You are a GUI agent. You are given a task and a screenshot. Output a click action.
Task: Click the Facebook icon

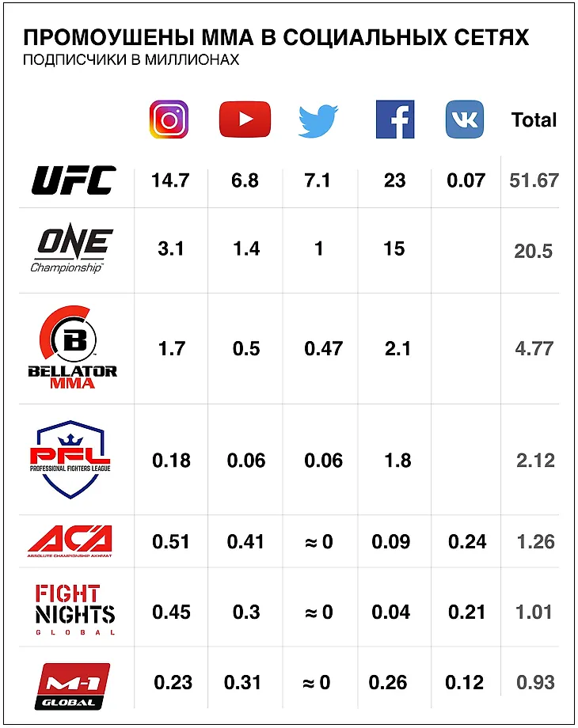click(x=395, y=119)
